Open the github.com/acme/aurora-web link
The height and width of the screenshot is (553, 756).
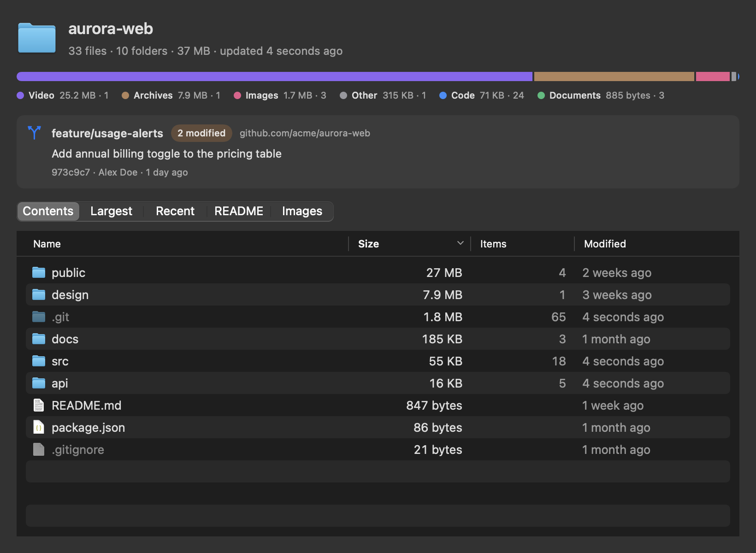pos(305,133)
